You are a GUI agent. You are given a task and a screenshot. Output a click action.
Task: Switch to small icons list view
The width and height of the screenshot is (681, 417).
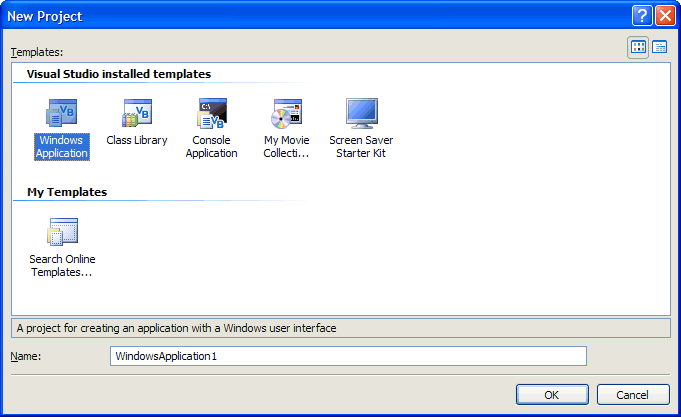pos(660,47)
